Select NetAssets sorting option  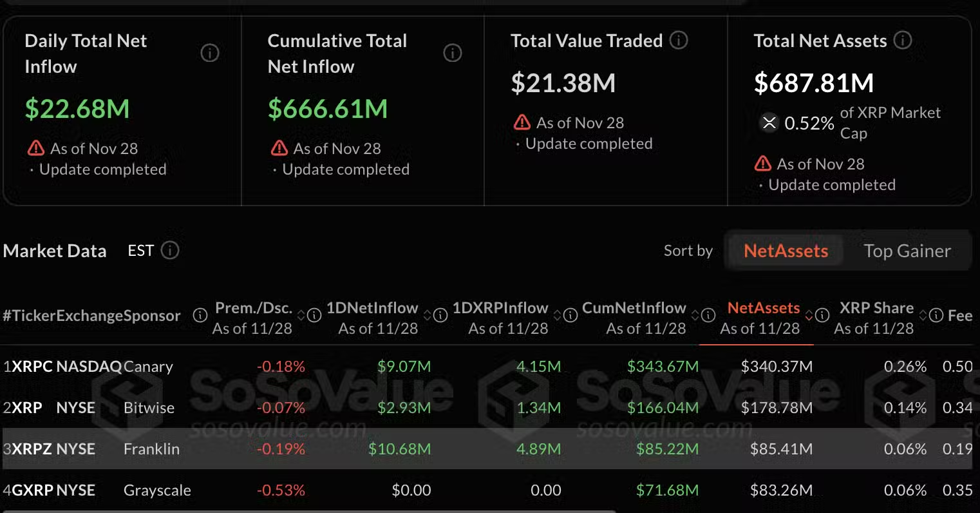coord(786,251)
